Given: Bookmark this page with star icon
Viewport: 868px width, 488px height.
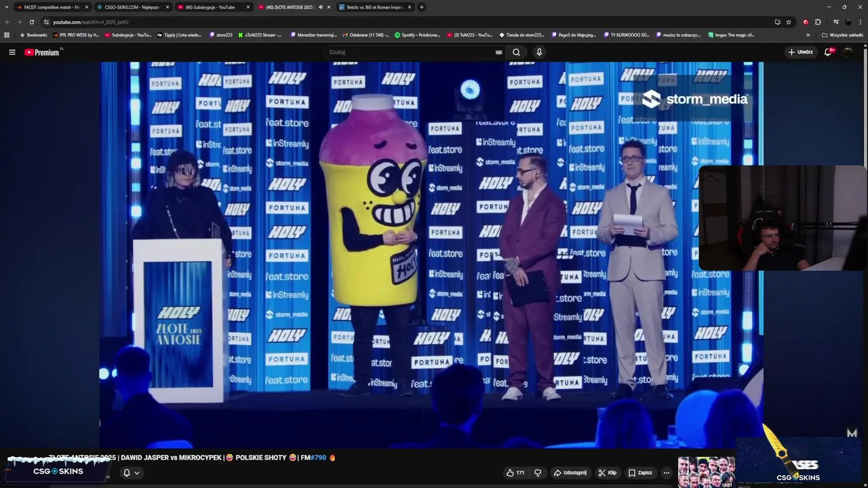Looking at the screenshot, I should [x=789, y=22].
